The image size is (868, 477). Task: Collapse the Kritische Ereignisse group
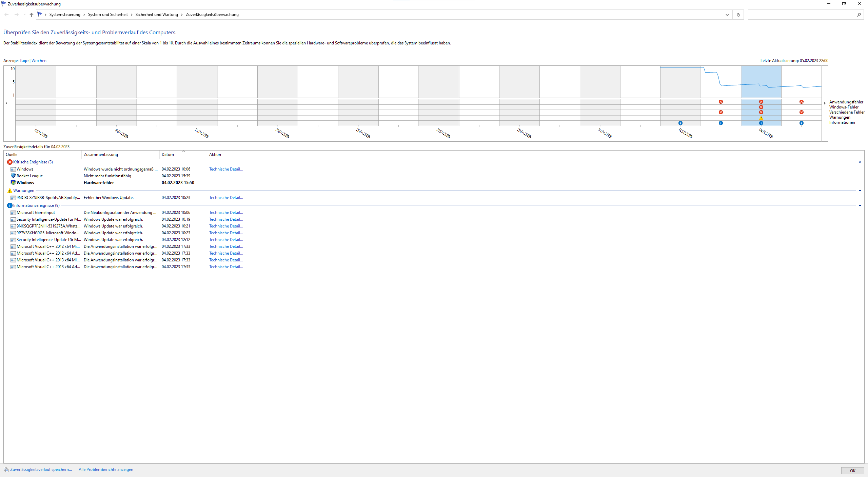click(860, 162)
